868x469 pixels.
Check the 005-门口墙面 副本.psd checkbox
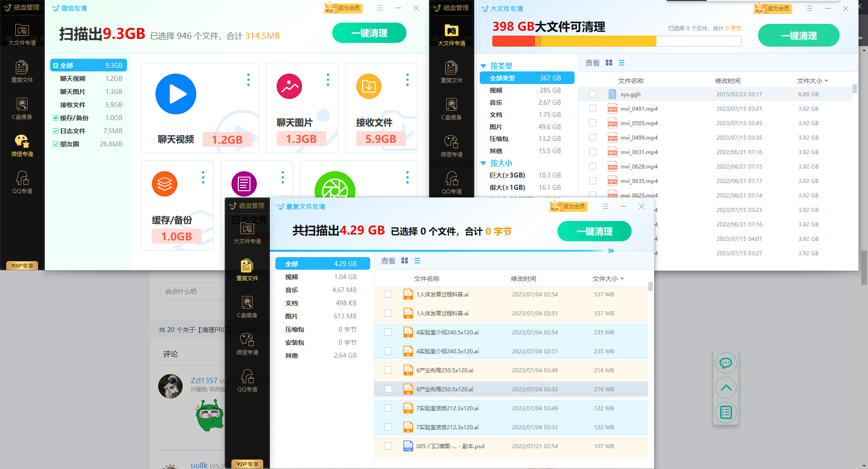click(388, 446)
